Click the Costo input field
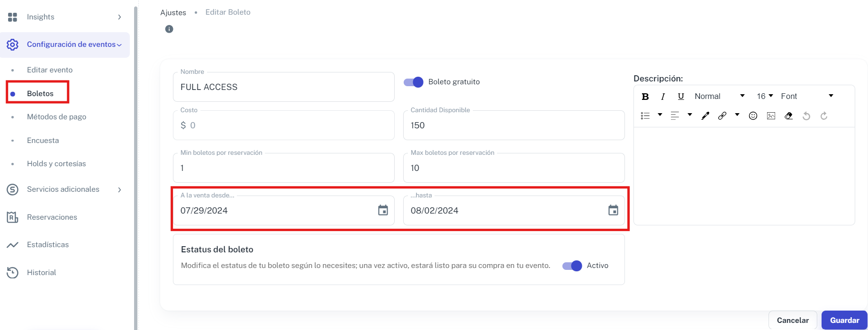This screenshot has width=868, height=330. click(284, 125)
